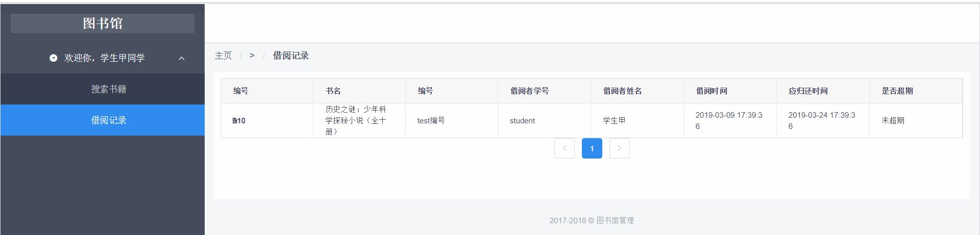The height and width of the screenshot is (235, 980).
Task: Select 借阅记录 in the sidebar menu
Action: click(x=108, y=120)
